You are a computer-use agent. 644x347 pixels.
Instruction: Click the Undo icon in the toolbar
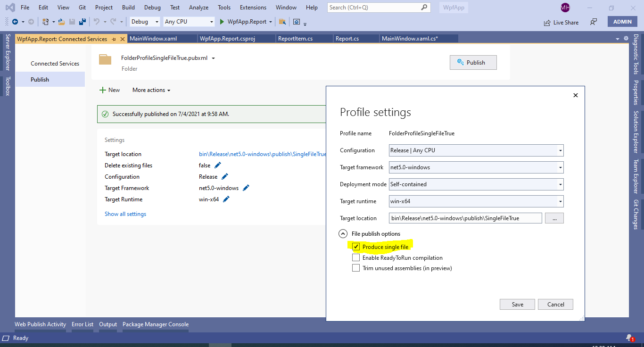98,21
